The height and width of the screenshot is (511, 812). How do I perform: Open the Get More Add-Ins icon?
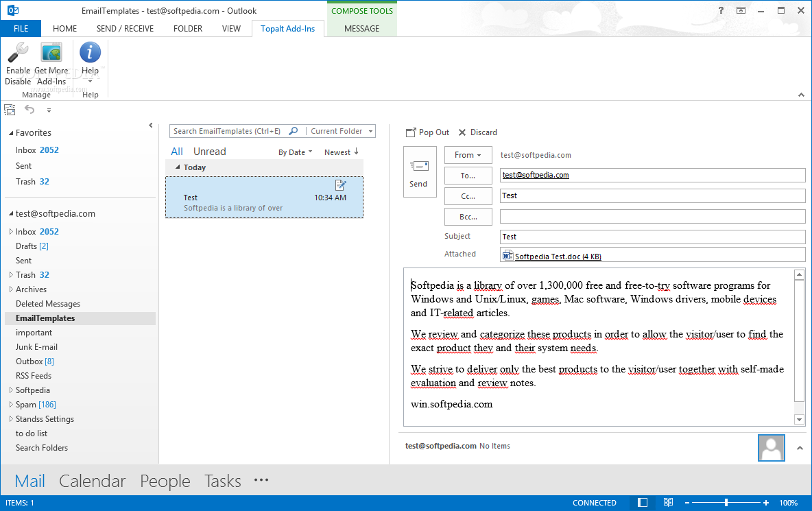point(51,52)
